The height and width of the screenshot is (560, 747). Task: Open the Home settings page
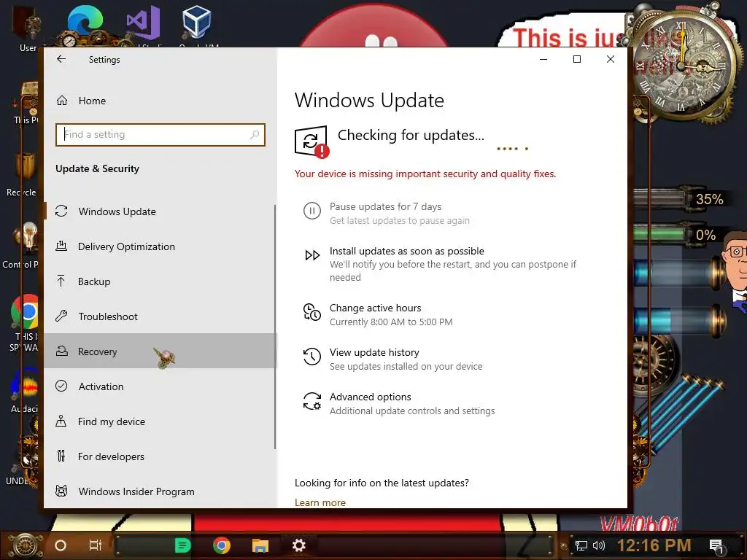tap(160, 101)
